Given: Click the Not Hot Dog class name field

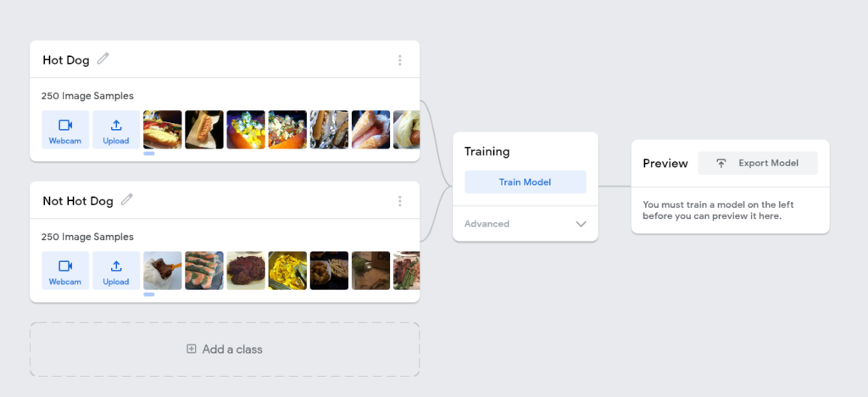Looking at the screenshot, I should click(78, 201).
